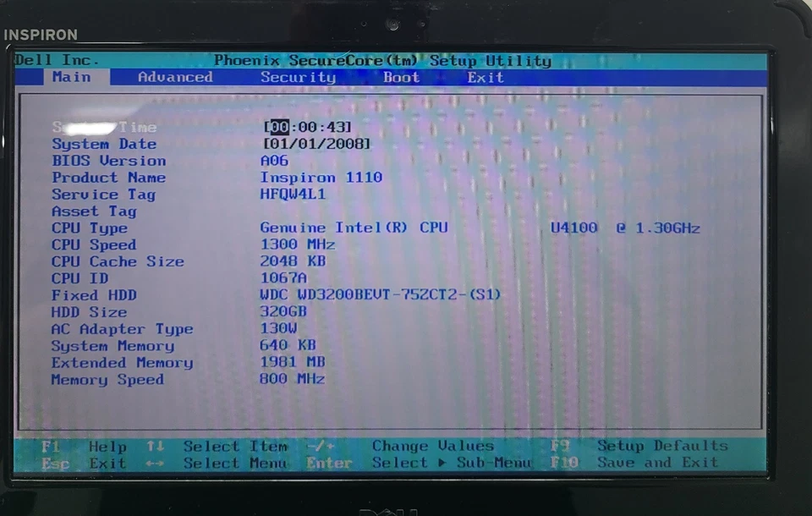This screenshot has height=516, width=812.
Task: Click the Esc Exit hint
Action: (x=84, y=464)
